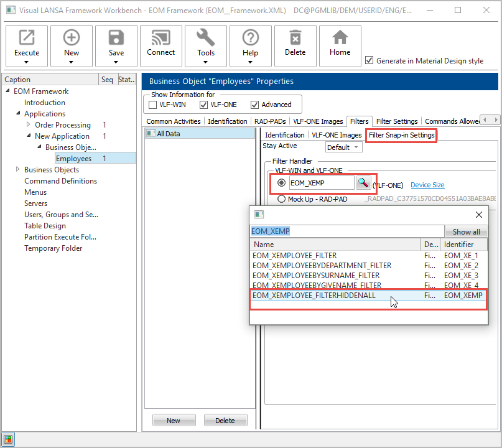Switch to the RAD-PADs tab
The image size is (502, 448).
[x=270, y=121]
